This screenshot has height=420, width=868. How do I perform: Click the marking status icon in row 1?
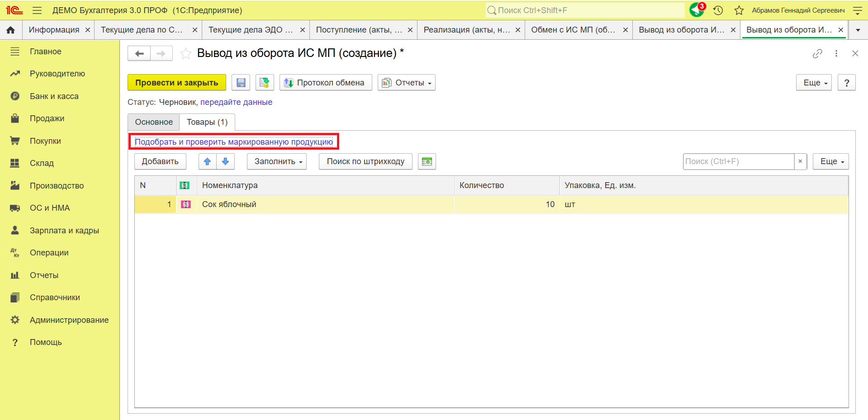click(185, 204)
